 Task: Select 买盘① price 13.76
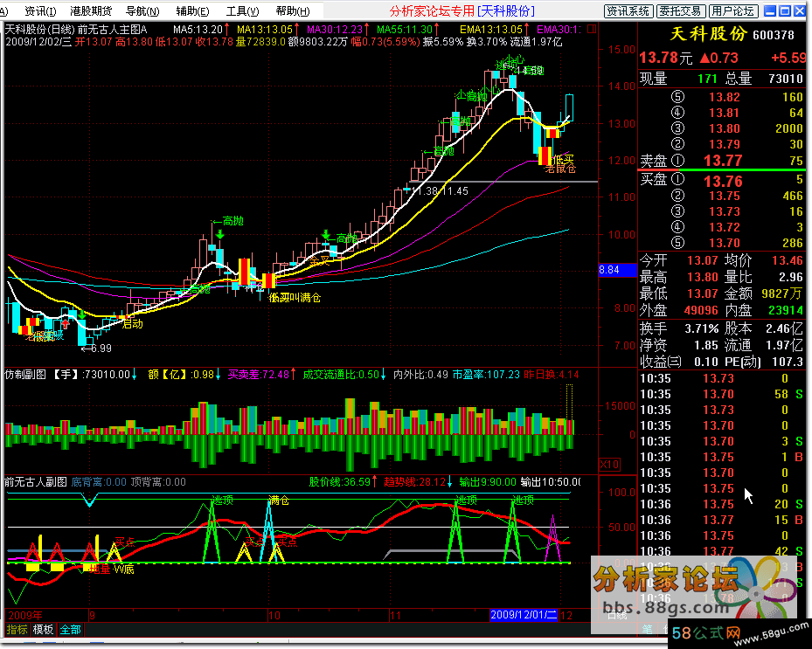point(723,181)
